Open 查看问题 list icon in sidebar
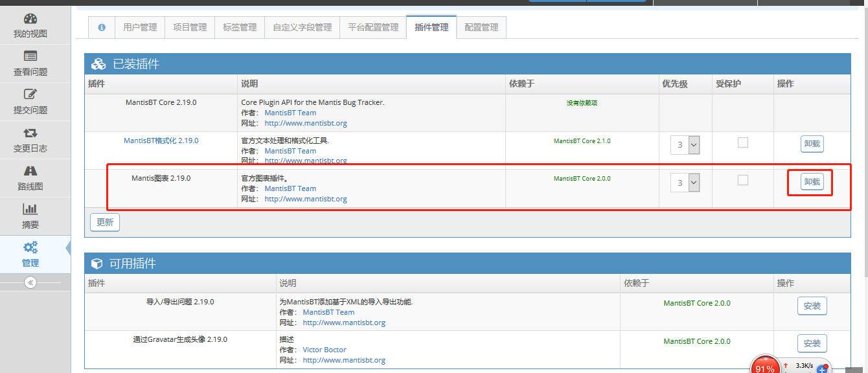 pos(30,56)
